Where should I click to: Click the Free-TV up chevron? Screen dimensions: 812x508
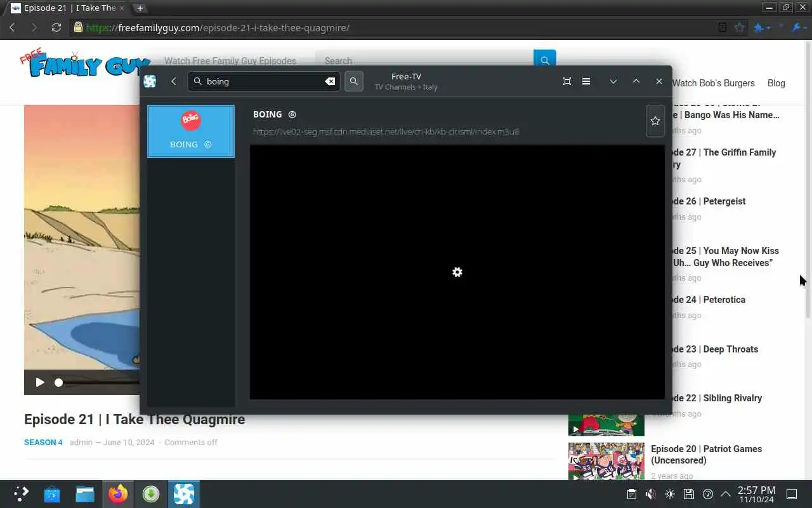click(636, 81)
